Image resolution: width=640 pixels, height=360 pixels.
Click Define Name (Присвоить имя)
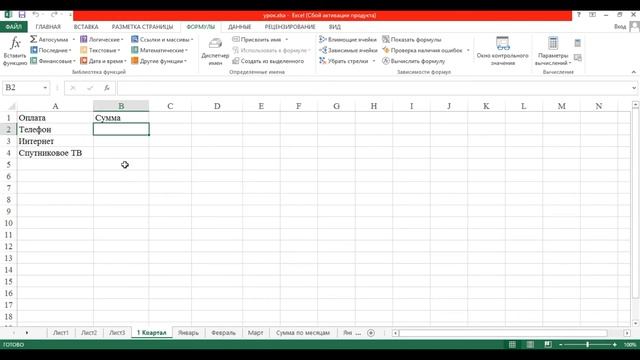coord(257,40)
